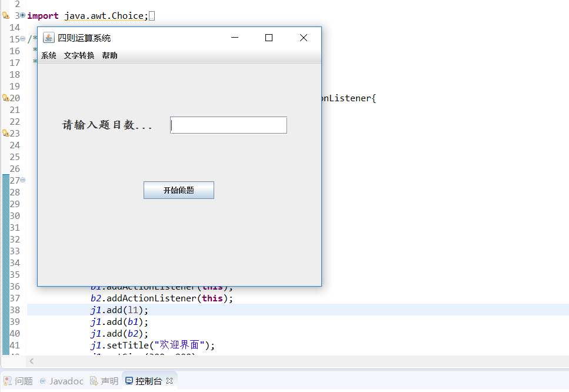The width and height of the screenshot is (569, 392).
Task: Expand the folded imports at line 3
Action: [23, 15]
